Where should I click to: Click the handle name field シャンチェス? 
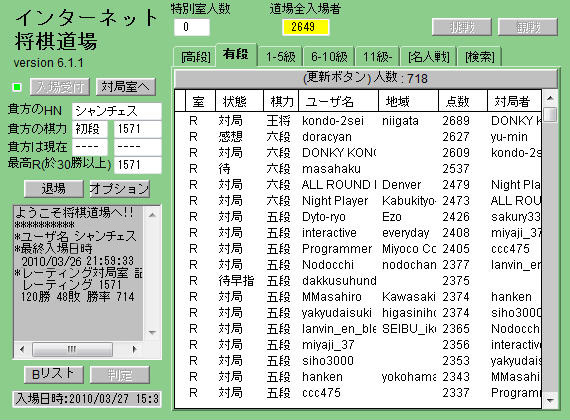point(117,111)
